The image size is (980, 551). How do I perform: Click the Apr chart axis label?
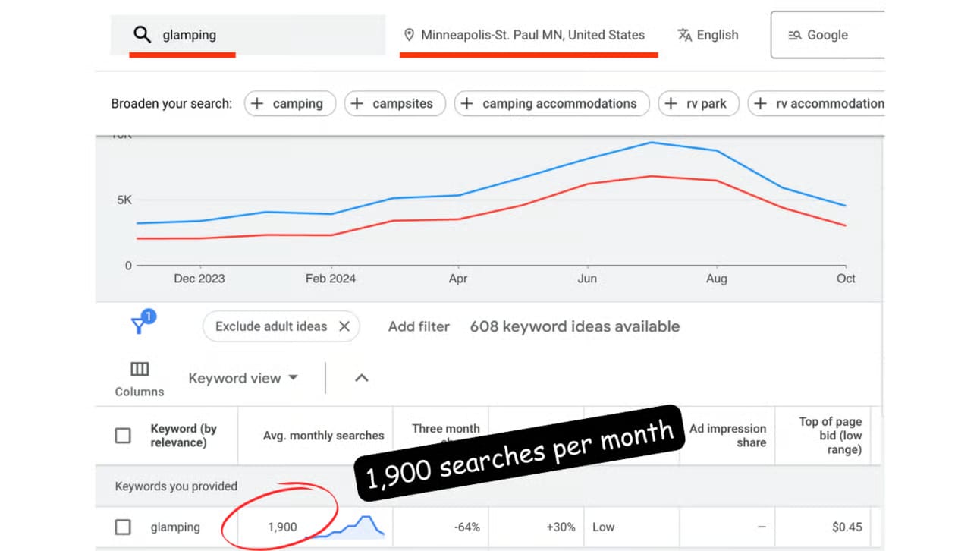click(x=458, y=279)
